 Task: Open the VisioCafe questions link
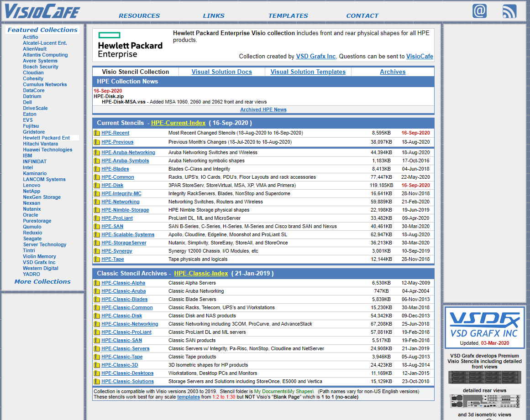coord(420,57)
